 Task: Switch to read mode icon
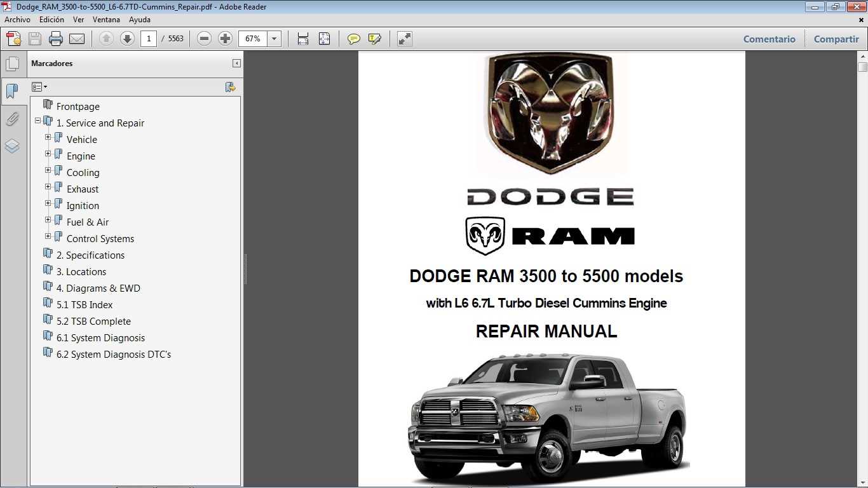coord(404,39)
